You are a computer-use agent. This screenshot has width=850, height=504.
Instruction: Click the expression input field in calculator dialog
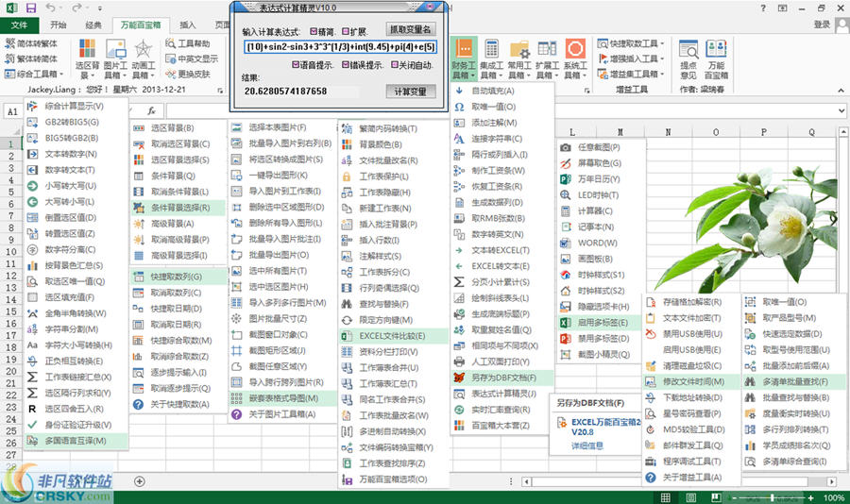[340, 47]
